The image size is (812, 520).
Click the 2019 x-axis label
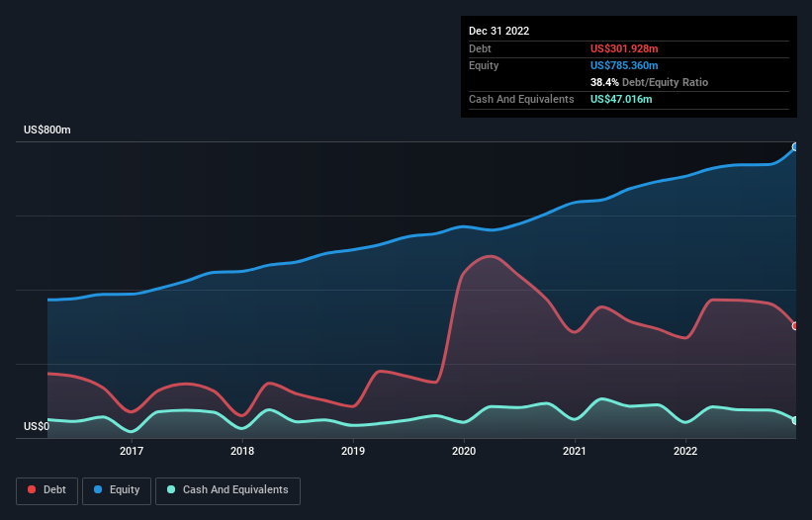tap(353, 451)
